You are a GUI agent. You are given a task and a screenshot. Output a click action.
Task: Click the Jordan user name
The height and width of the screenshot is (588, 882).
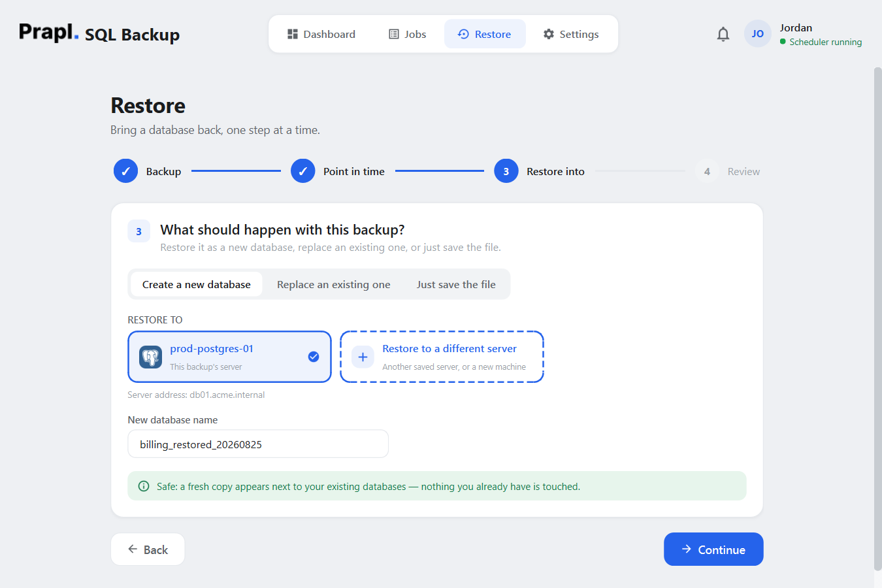tap(796, 27)
